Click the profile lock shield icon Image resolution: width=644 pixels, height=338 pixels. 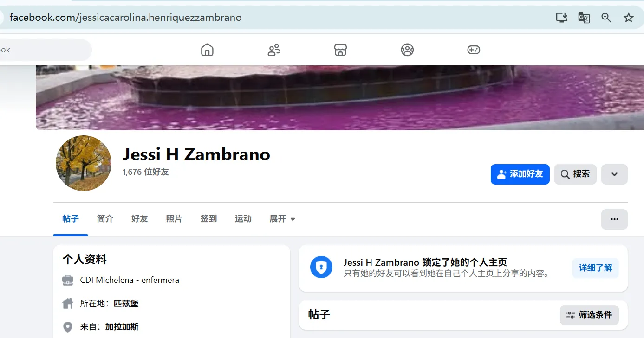tap(321, 267)
